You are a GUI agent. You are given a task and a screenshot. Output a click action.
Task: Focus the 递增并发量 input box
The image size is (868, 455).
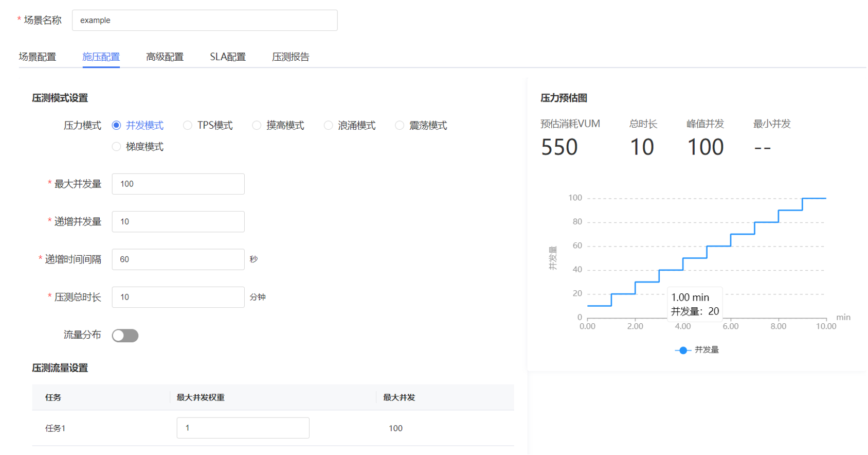tap(178, 222)
